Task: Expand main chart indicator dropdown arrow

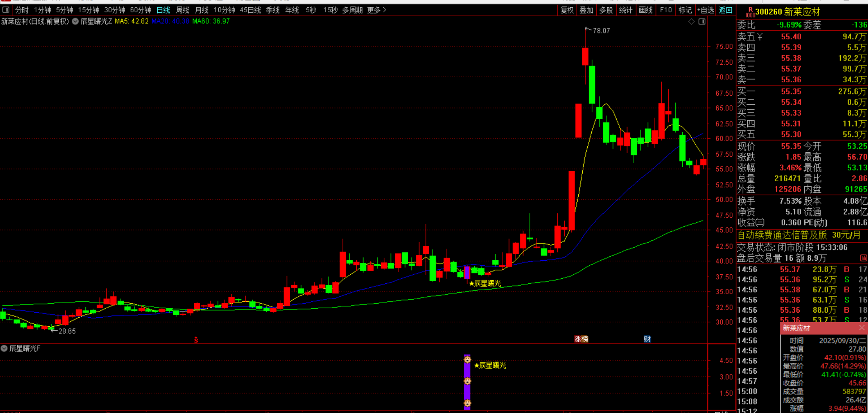Action: click(x=75, y=21)
